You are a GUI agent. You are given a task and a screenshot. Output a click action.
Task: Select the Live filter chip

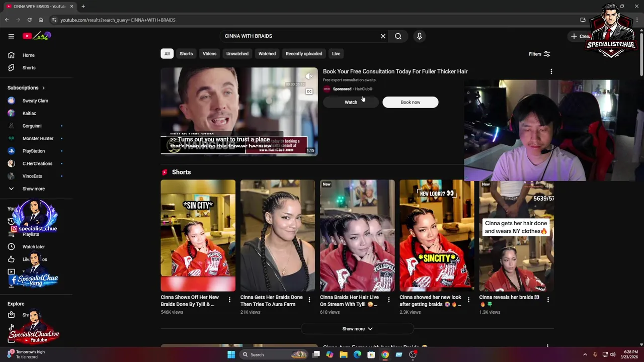pos(336,54)
